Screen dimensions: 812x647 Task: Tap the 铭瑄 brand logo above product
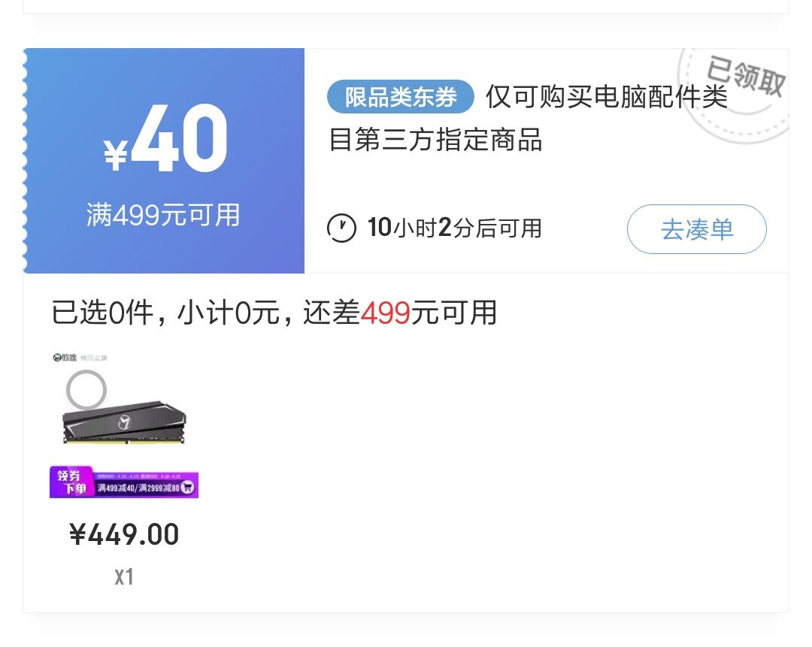(65, 357)
